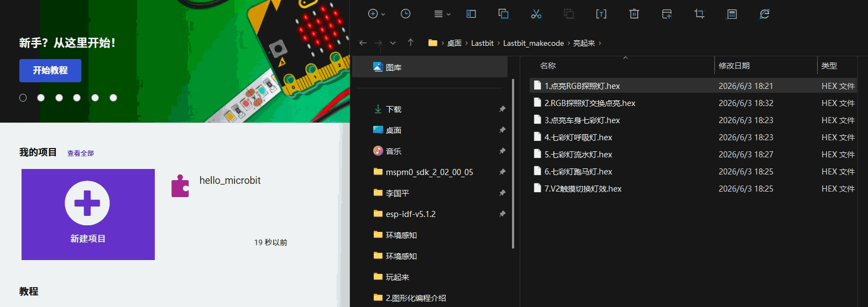Open 图库 in the navigation pane
The height and width of the screenshot is (307, 868).
(x=429, y=67)
